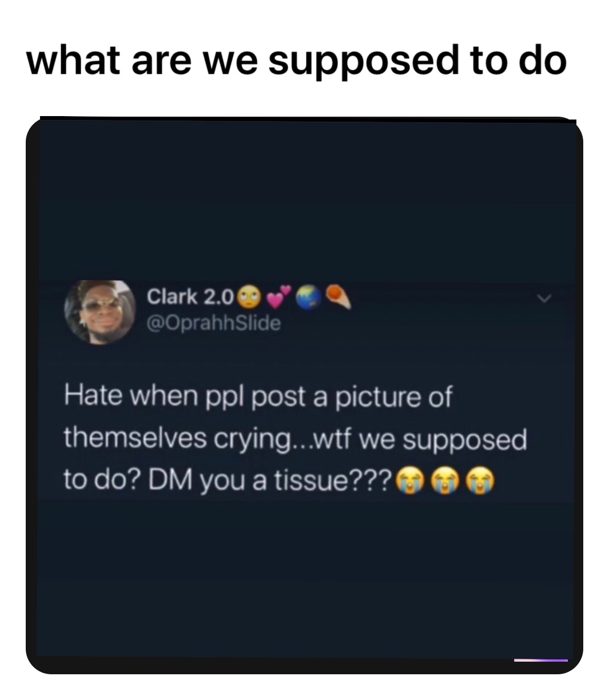
Task: Open the @OprahhSlide handle link
Action: (214, 324)
